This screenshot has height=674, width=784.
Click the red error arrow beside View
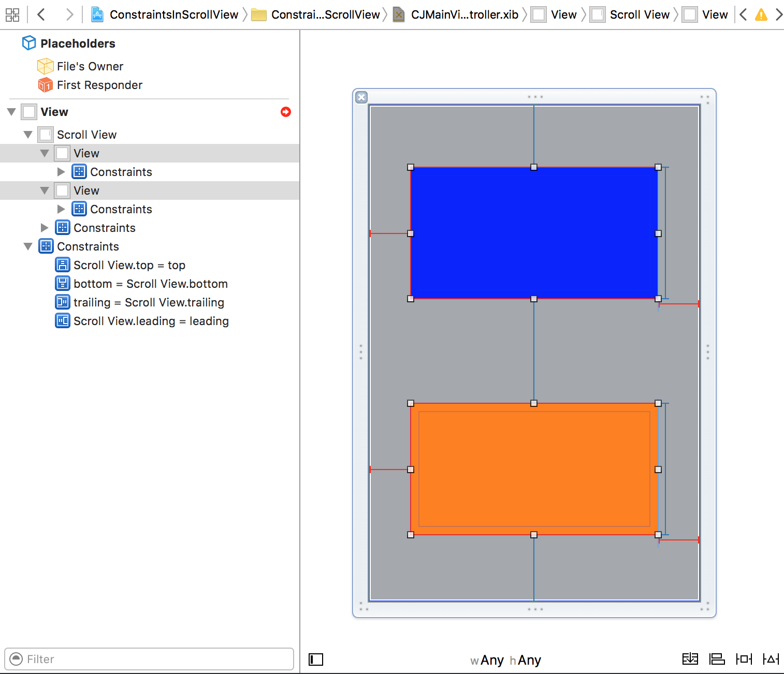286,112
